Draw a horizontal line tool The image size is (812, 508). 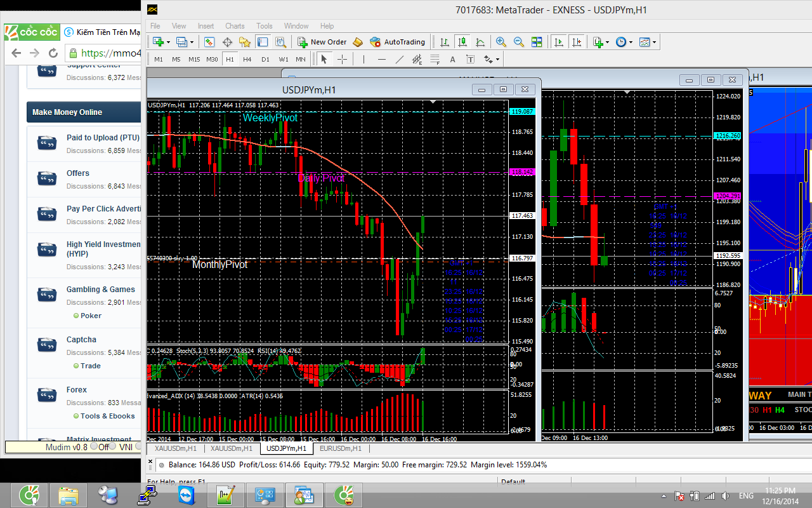click(x=381, y=59)
